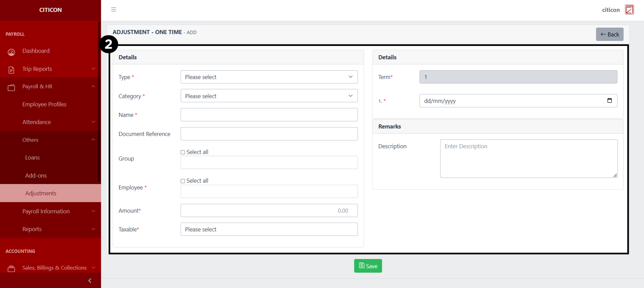This screenshot has width=644, height=288.
Task: Expand the Attendance submenu
Action: [37, 122]
